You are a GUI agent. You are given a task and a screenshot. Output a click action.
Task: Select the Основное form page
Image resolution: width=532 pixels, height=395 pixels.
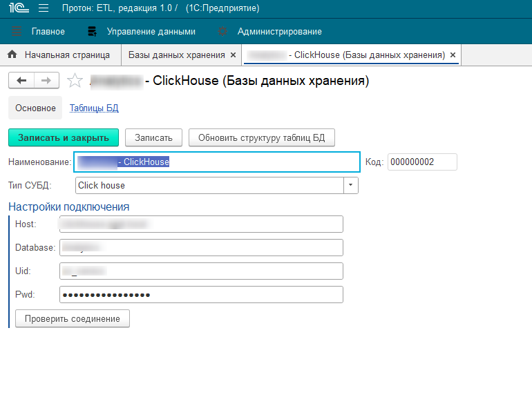(35, 108)
